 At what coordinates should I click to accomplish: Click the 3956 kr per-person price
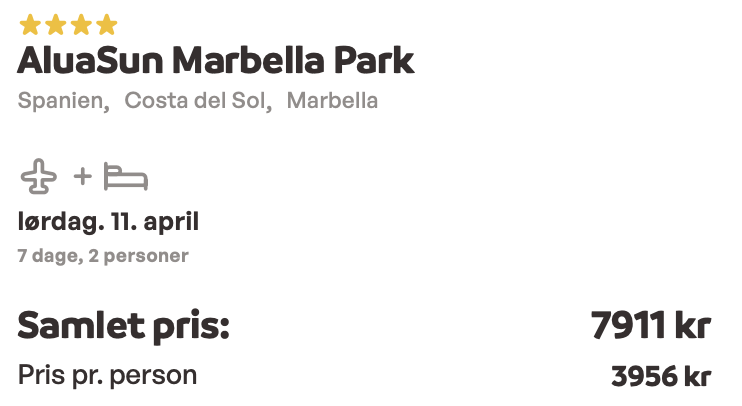click(661, 377)
